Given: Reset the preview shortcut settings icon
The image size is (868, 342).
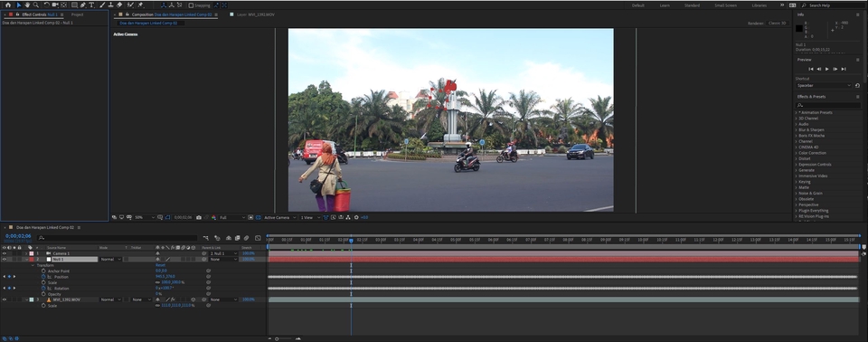Looking at the screenshot, I should tap(857, 85).
